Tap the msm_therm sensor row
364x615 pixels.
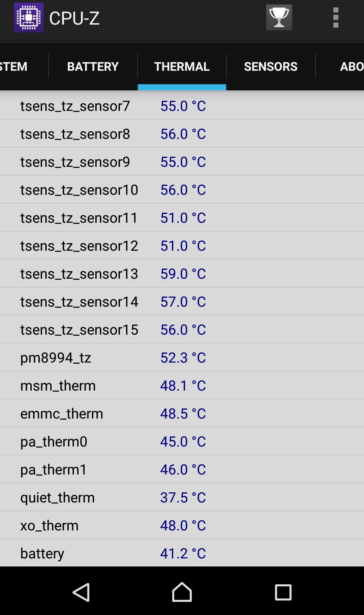point(182,385)
